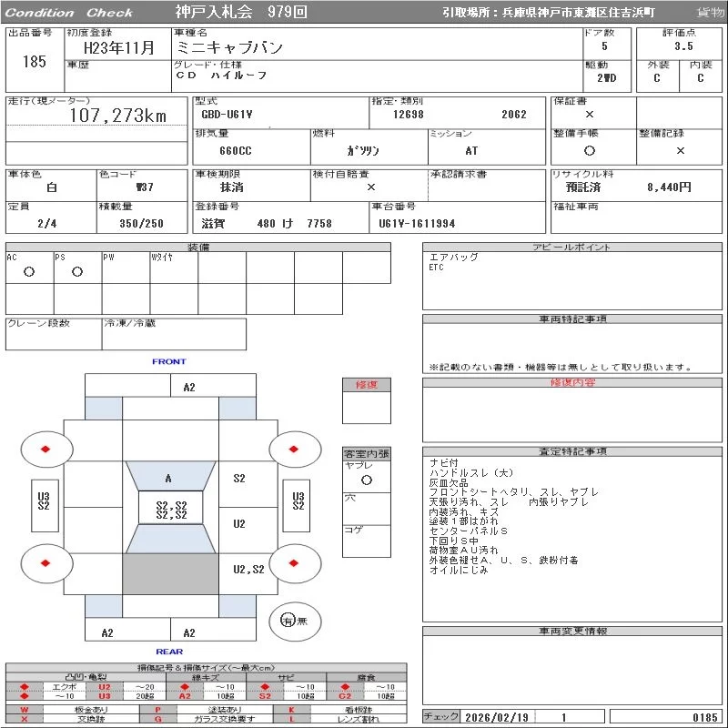Screen dimensions: 728x728
Task: Click the 107,273km mileage field
Action: point(118,116)
